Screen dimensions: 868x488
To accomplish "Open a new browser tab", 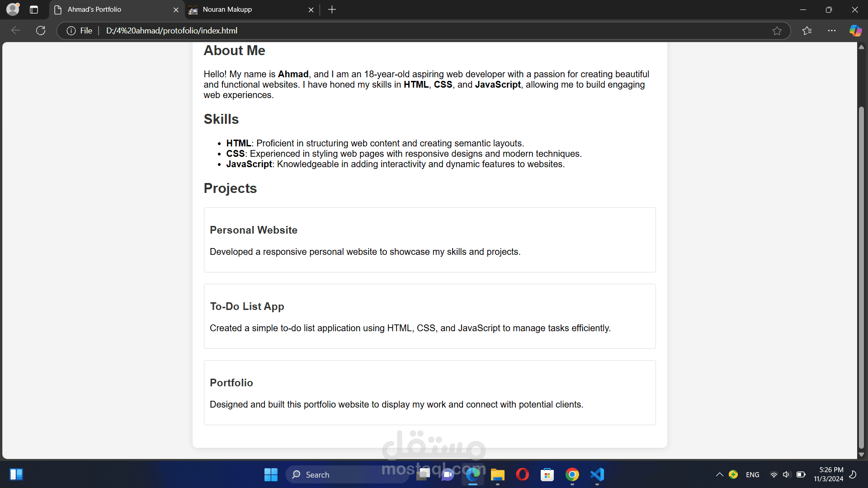I will (332, 9).
